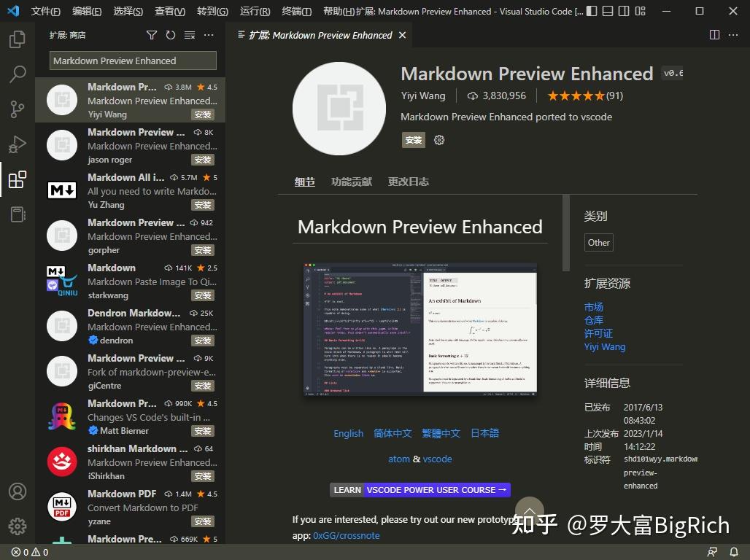Click the 简体中文 link
Screen dimensions: 750x560
click(393, 432)
